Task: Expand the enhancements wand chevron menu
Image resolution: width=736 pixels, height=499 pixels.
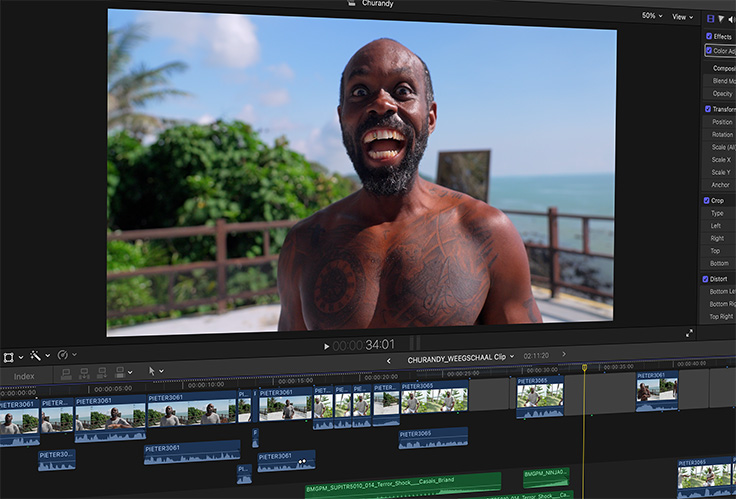Action: coord(47,355)
